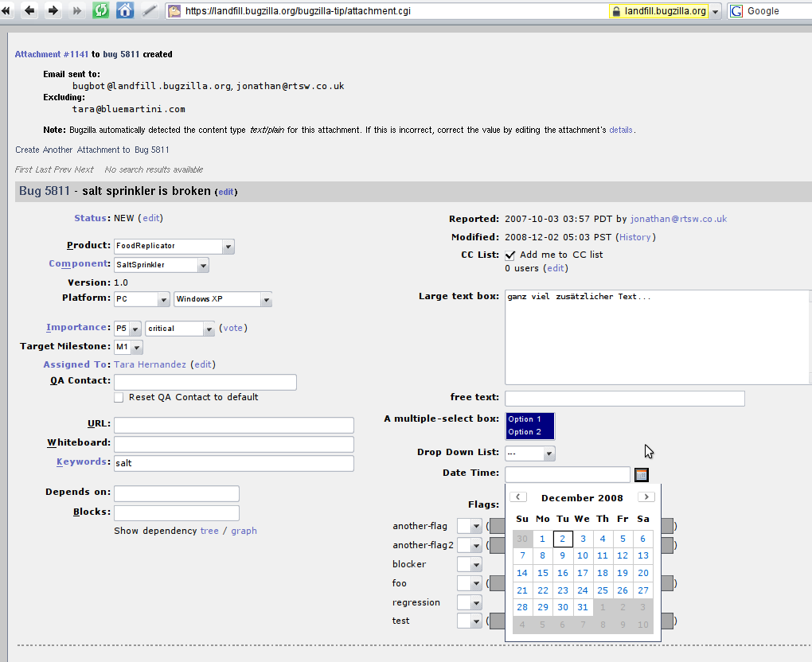Screen dimensions: 812x662
Task: Click the attachment details link
Action: tap(620, 130)
